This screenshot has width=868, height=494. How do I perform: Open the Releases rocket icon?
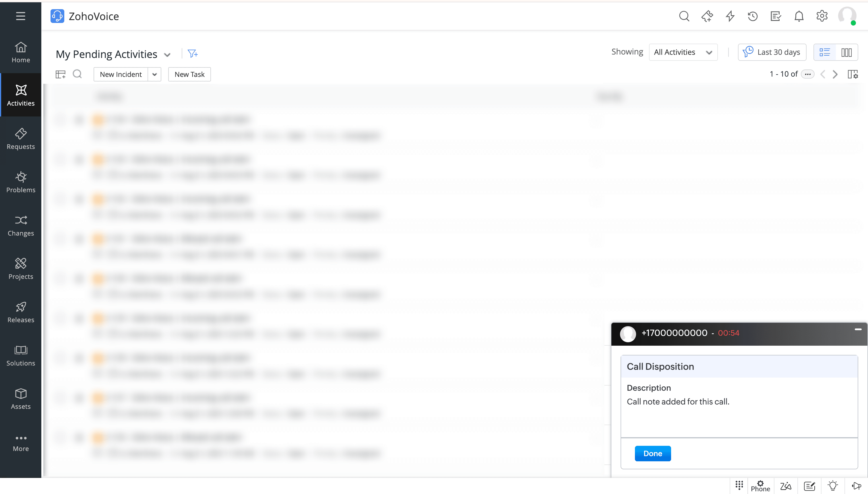coord(21,307)
